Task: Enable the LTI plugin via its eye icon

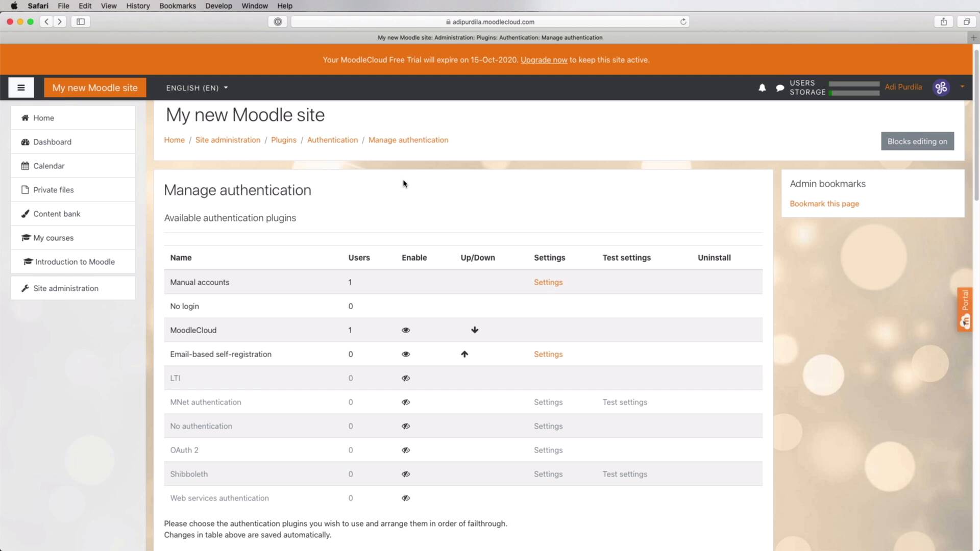Action: 406,378
